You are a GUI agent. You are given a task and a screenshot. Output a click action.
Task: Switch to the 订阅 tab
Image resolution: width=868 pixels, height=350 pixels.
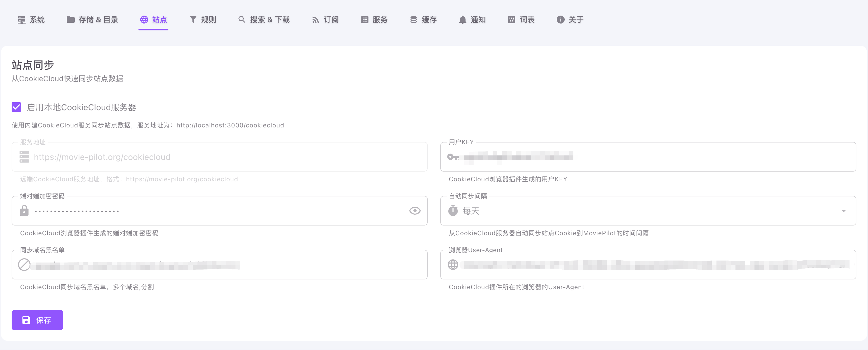[x=325, y=20]
